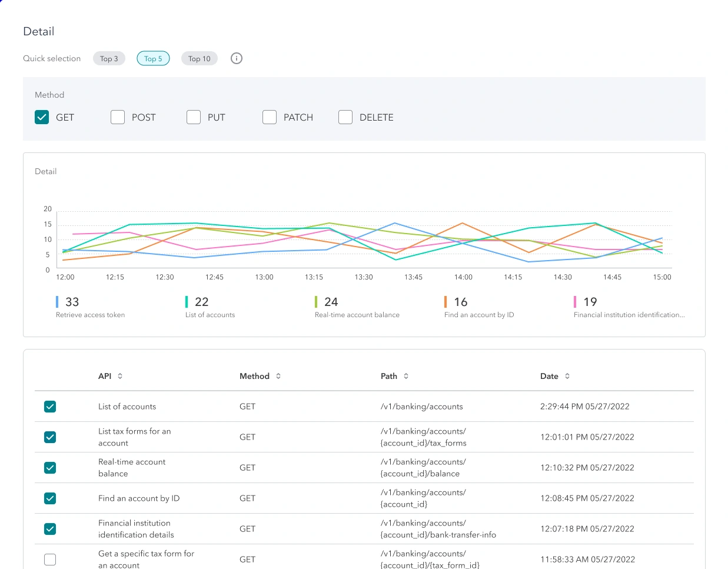The height and width of the screenshot is (569, 728).
Task: Sort table by Method column
Action: point(278,376)
